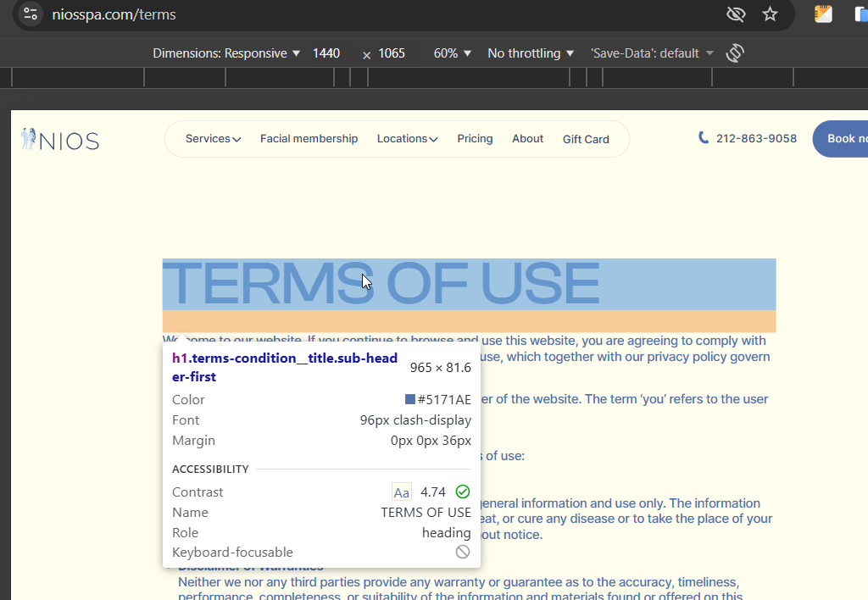Screen dimensions: 868x600
Task: Open the Dimensions: Responsive dropdown
Action: pos(226,53)
